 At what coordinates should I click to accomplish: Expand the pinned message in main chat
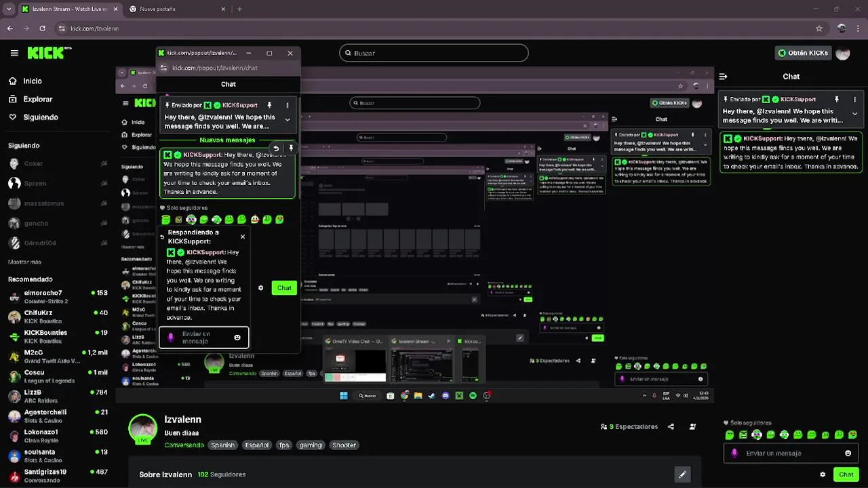tap(854, 114)
